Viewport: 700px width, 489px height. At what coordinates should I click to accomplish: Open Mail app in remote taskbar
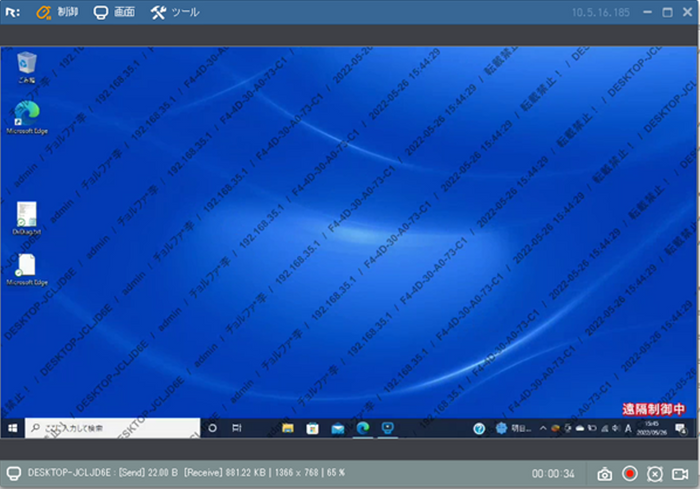337,428
